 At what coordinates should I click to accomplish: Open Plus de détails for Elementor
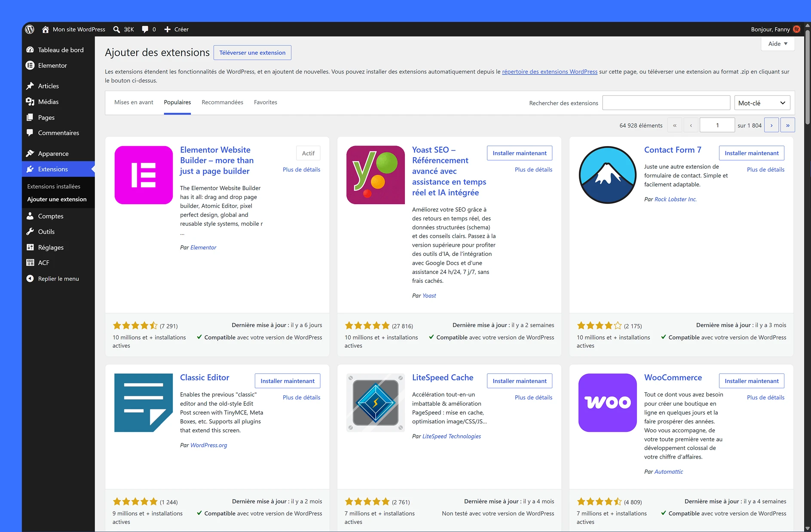(301, 169)
